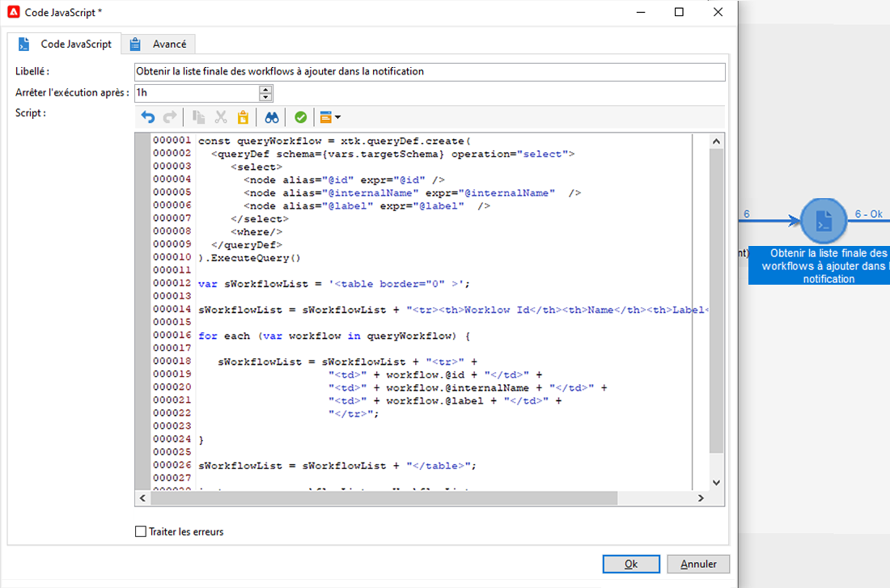Viewport: 890px width, 588px height.
Task: Click the Arrêter l'exécution après field
Action: coord(197,92)
